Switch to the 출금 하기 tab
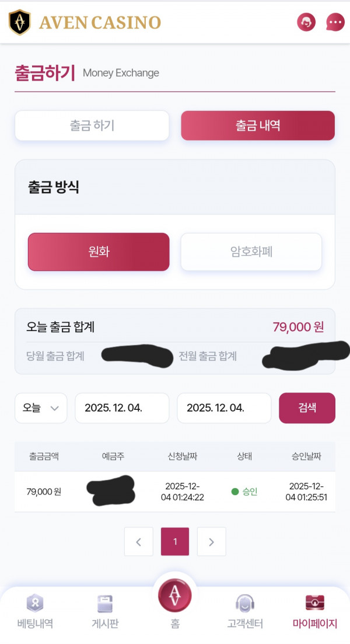 91,125
